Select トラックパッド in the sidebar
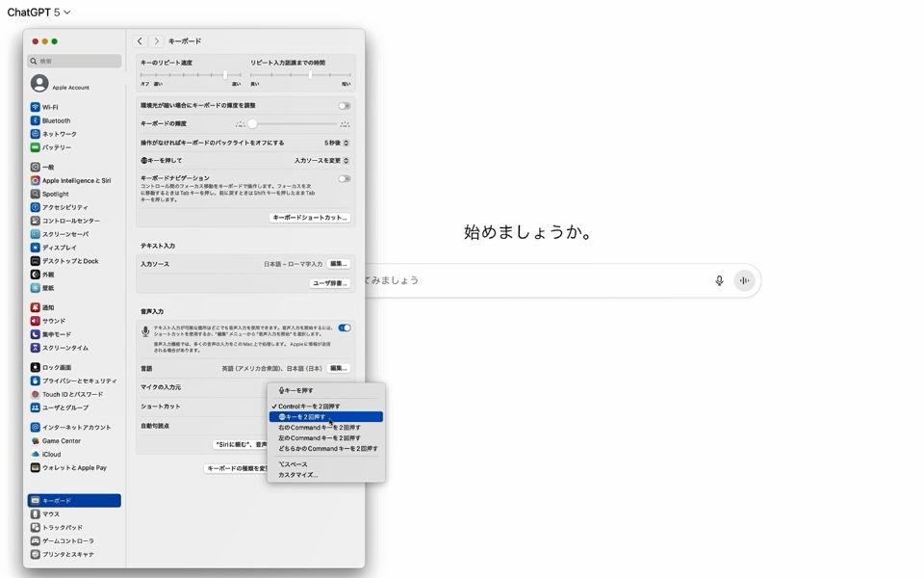 click(x=74, y=527)
